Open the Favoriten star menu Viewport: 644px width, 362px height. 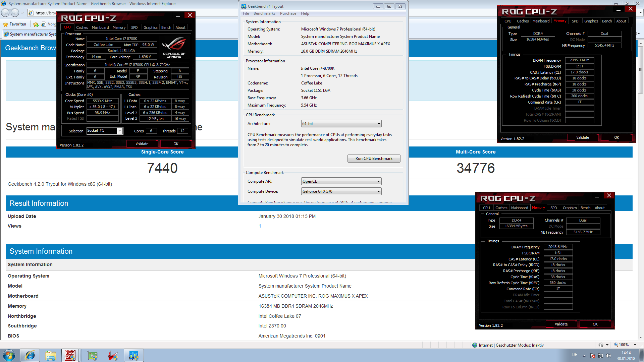pyautogui.click(x=14, y=24)
